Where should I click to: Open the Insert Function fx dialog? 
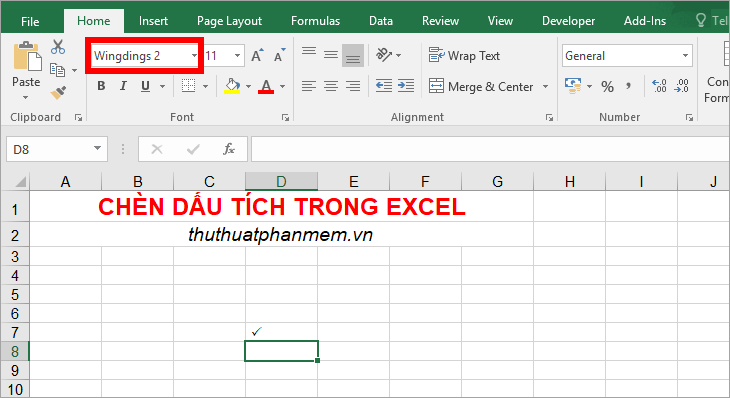[229, 149]
